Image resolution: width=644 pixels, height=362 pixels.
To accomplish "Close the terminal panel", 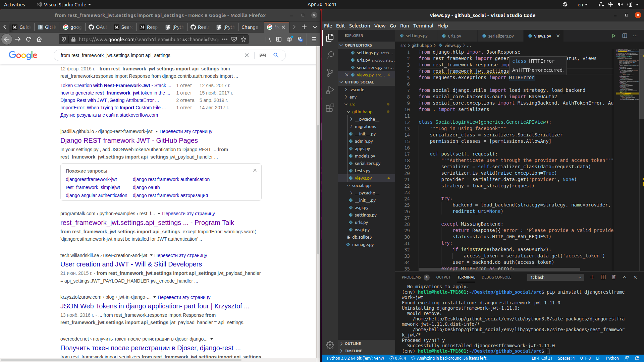I will (x=635, y=277).
